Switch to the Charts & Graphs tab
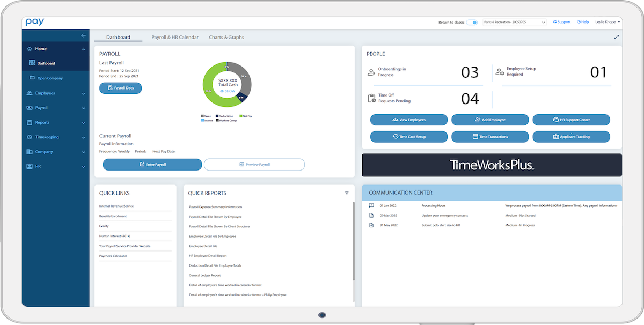Screen dimensions: 644x325 (x=226, y=38)
